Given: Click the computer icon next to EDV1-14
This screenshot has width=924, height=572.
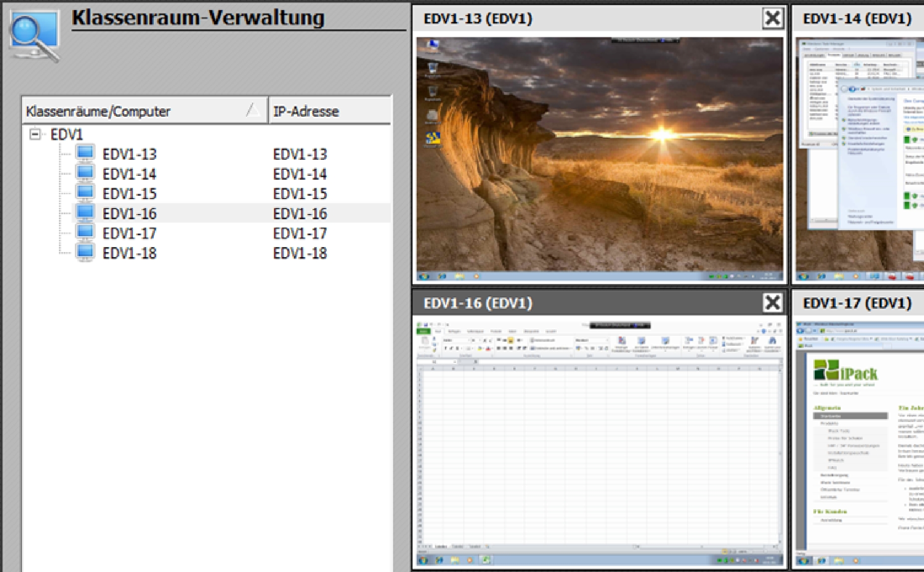Looking at the screenshot, I should point(85,173).
